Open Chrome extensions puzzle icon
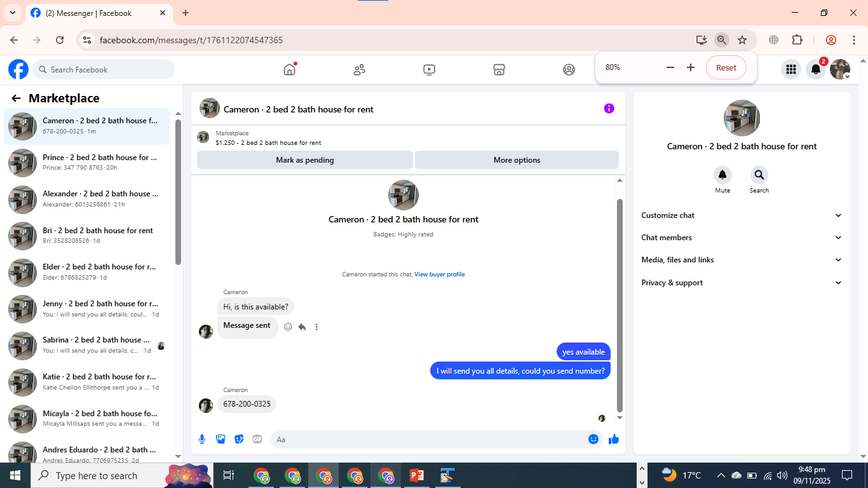868x488 pixels. pyautogui.click(x=797, y=40)
